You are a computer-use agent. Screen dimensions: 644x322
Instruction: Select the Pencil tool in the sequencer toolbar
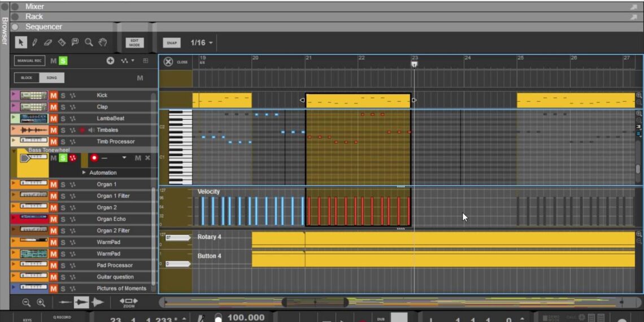click(x=34, y=42)
